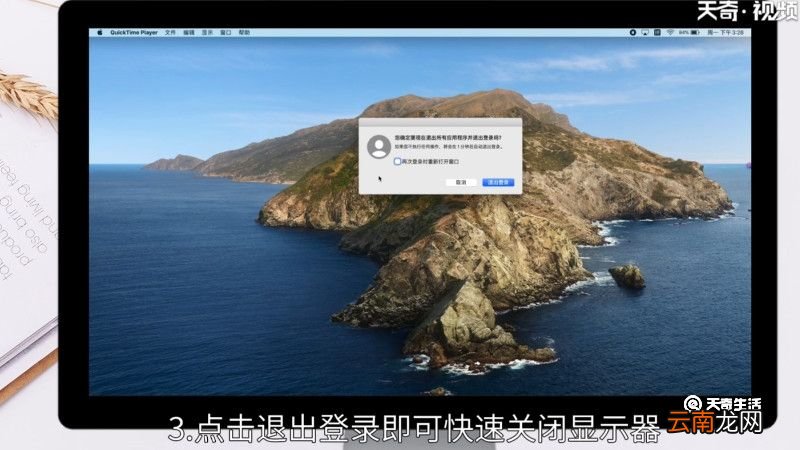This screenshot has width=800, height=450.
Task: Open the AirPlay display status icon
Action: 645,32
